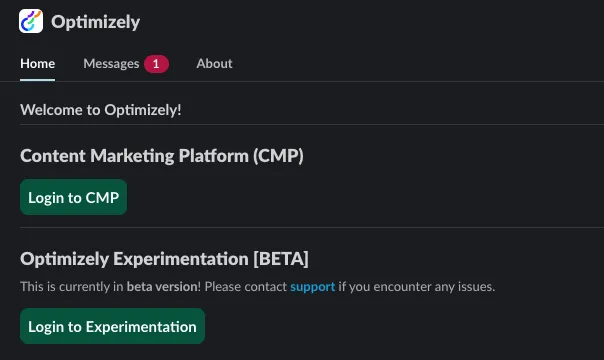Viewport: 604px width, 360px height.
Task: Click the Optimizely app logo icon
Action: click(31, 21)
